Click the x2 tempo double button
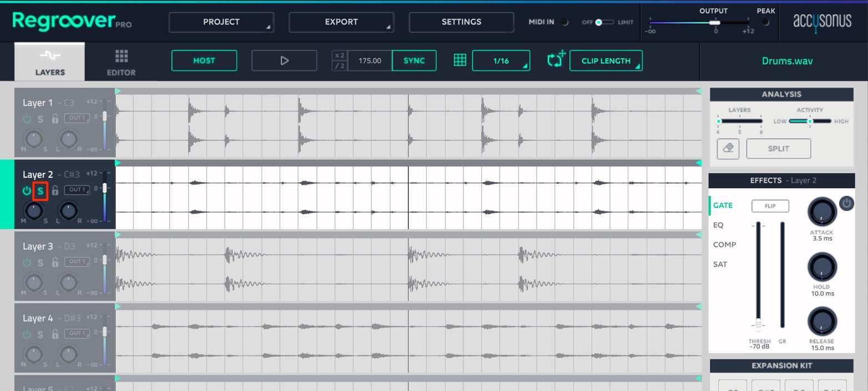This screenshot has height=391, width=868. pyautogui.click(x=340, y=56)
